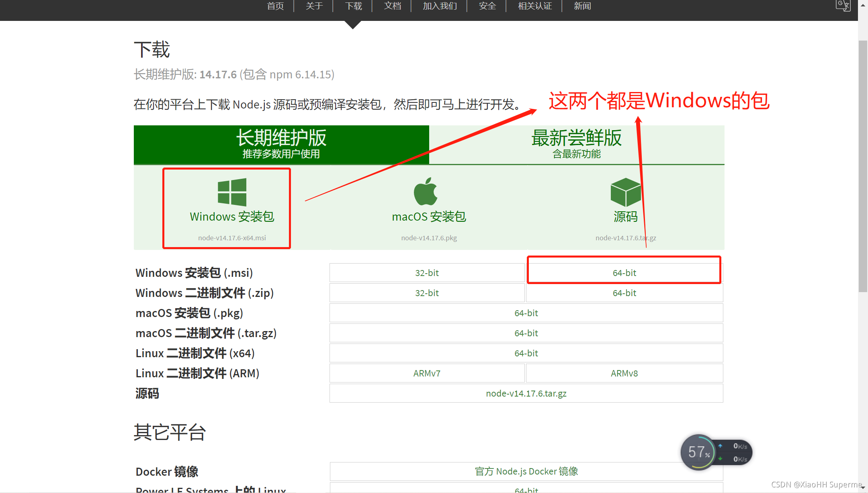Open the 相关认证 nav menu item
The image size is (868, 493).
(x=535, y=6)
